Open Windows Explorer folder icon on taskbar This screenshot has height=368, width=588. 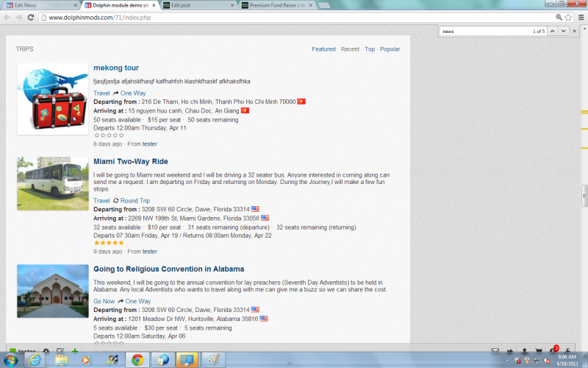(x=62, y=360)
